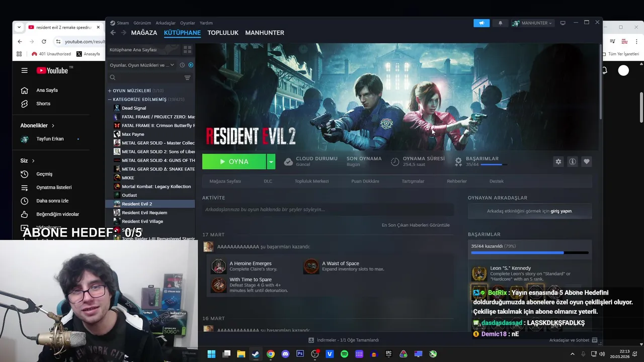Screen dimensions: 644x362
Task: Toggle ready-to-play filter icon
Action: [191, 65]
